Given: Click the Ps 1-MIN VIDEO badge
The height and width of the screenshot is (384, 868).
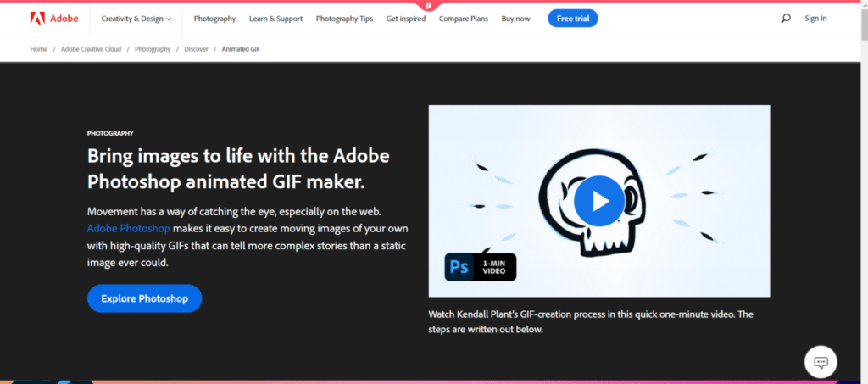Looking at the screenshot, I should (x=481, y=267).
